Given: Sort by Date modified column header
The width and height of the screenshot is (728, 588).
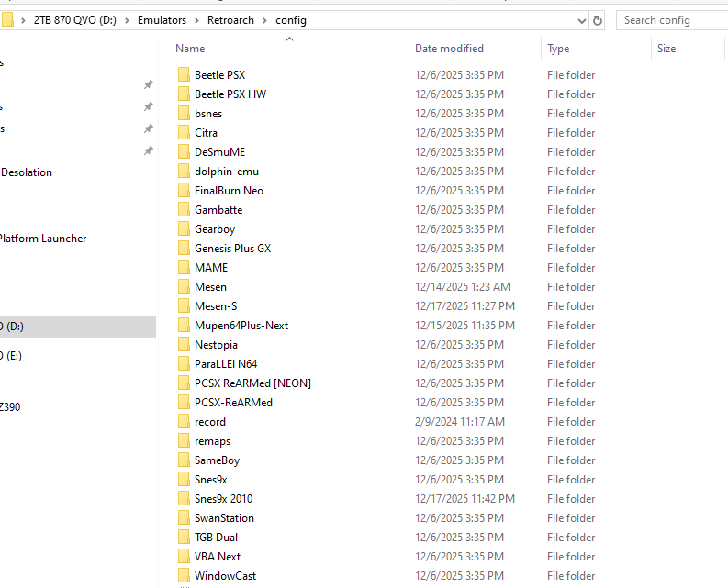Looking at the screenshot, I should point(449,49).
